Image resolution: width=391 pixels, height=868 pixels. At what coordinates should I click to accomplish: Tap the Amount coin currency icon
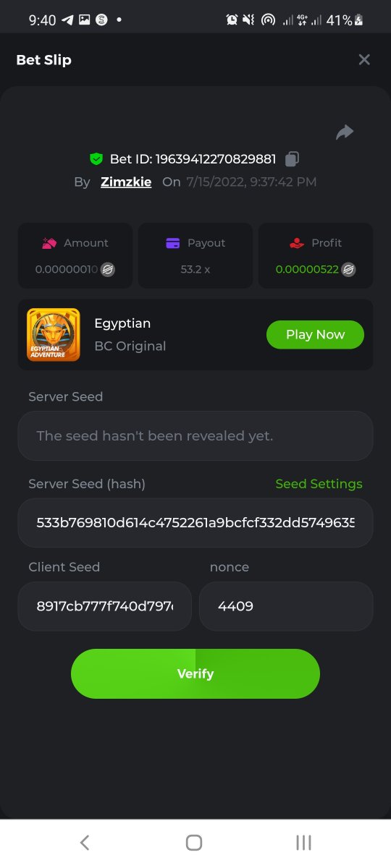tap(108, 269)
